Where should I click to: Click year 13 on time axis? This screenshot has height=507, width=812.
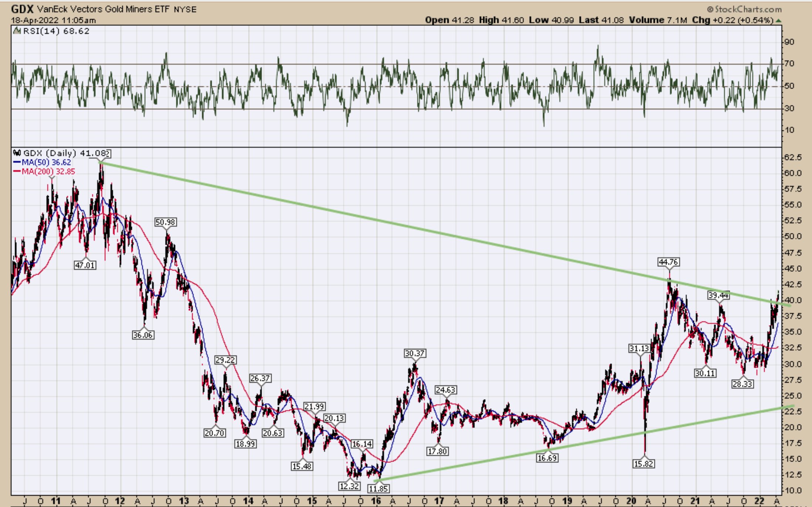pos(184,501)
